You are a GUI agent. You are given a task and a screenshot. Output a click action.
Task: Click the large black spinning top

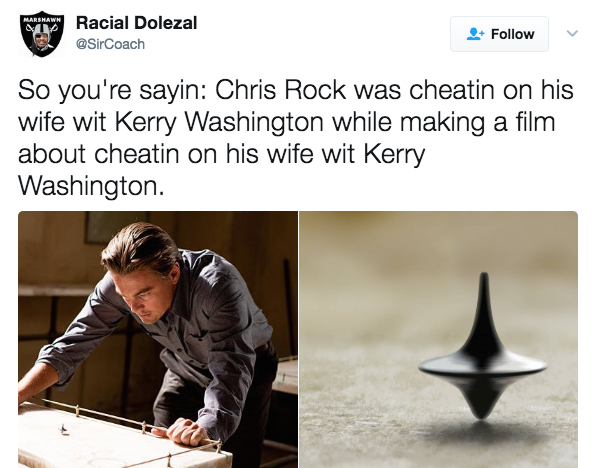click(x=482, y=347)
